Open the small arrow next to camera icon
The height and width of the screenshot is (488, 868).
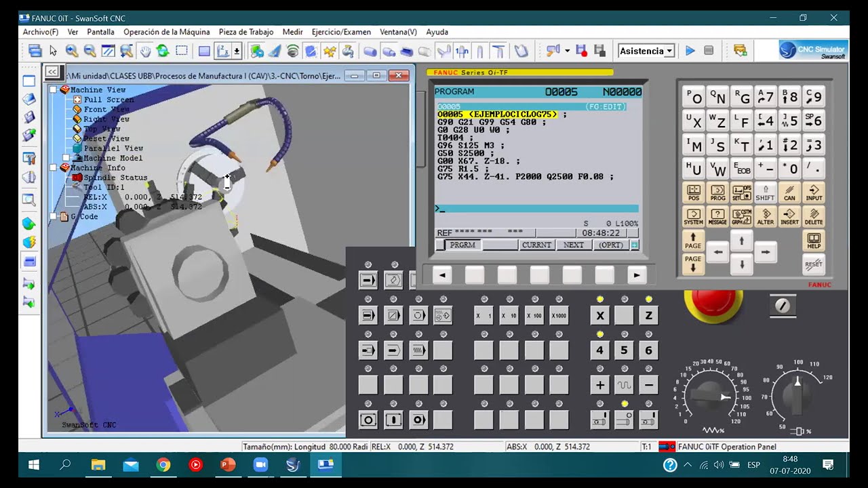pyautogui.click(x=568, y=51)
